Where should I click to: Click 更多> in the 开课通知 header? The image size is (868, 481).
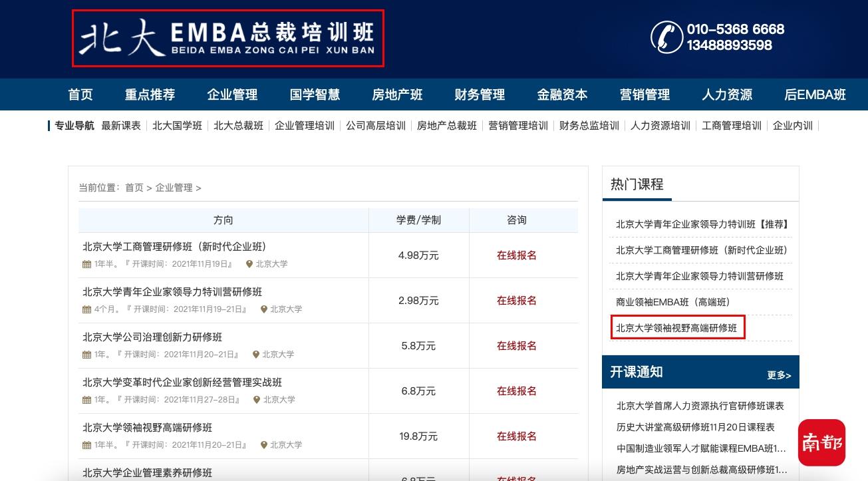(779, 375)
